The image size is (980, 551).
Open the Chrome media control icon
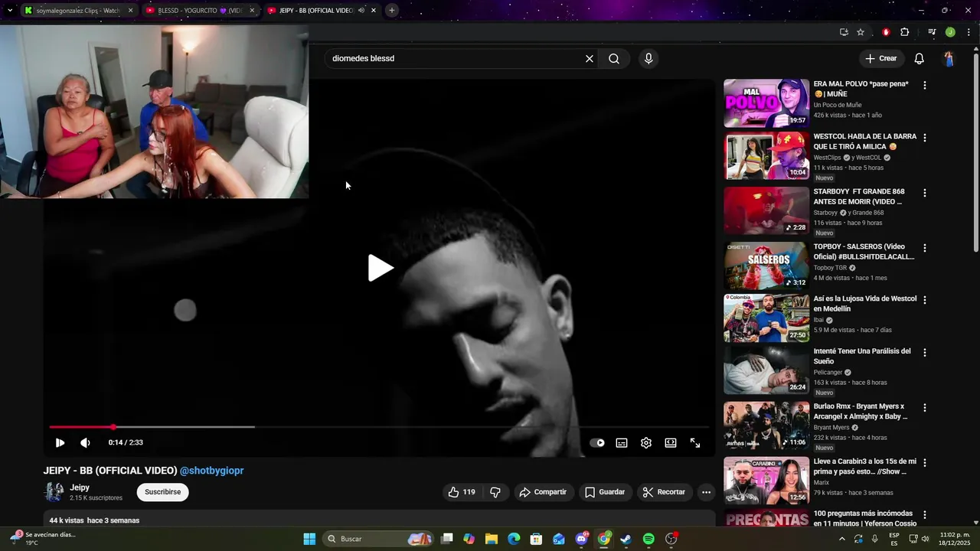932,32
